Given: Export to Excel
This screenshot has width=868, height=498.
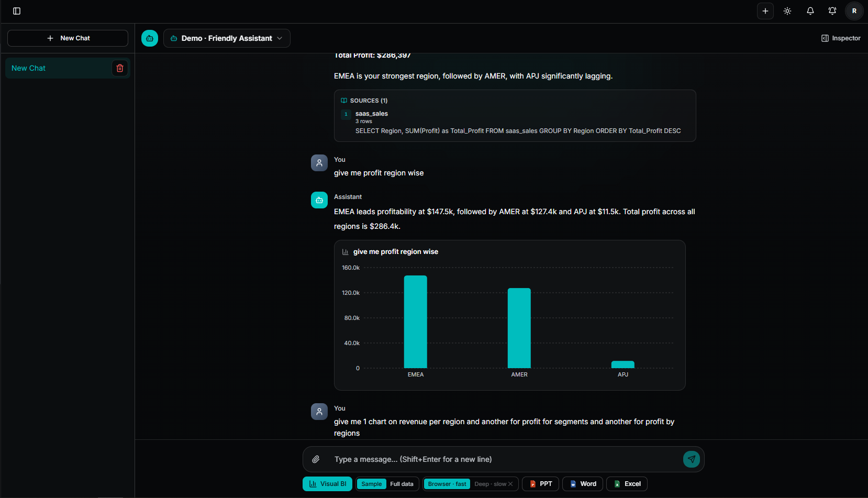Looking at the screenshot, I should point(627,484).
